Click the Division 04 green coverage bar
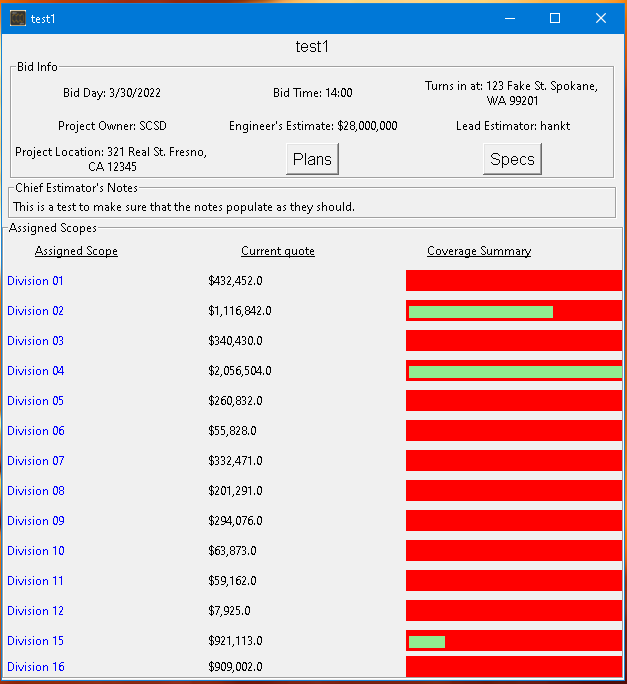Screen dimensions: 627x684 pyautogui.click(x=515, y=372)
